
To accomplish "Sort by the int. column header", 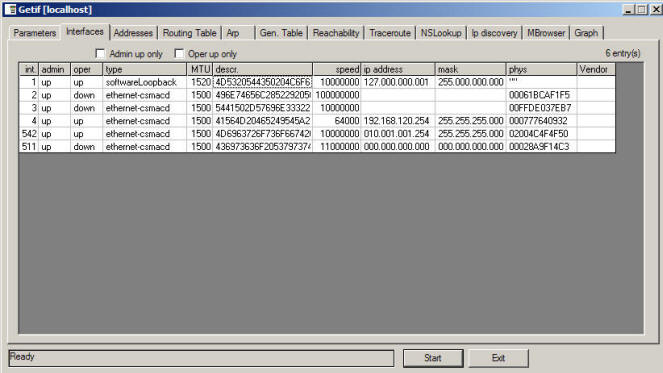I will pyautogui.click(x=29, y=69).
